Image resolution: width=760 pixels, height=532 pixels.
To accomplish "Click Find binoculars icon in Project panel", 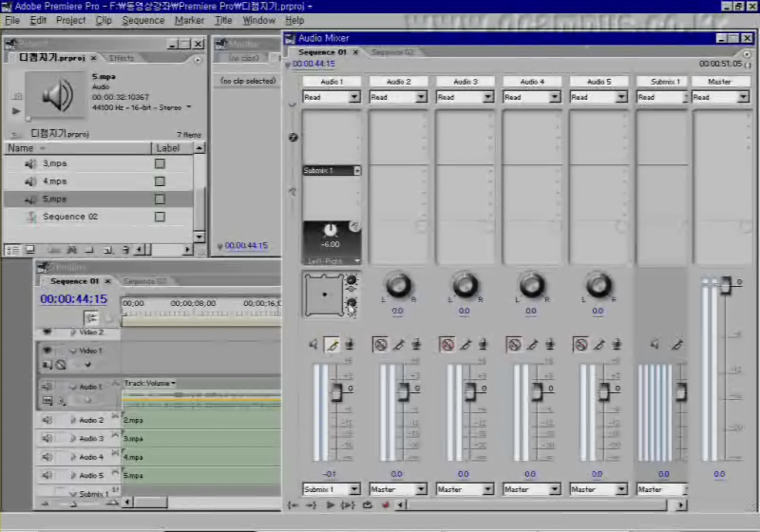I will (72, 250).
